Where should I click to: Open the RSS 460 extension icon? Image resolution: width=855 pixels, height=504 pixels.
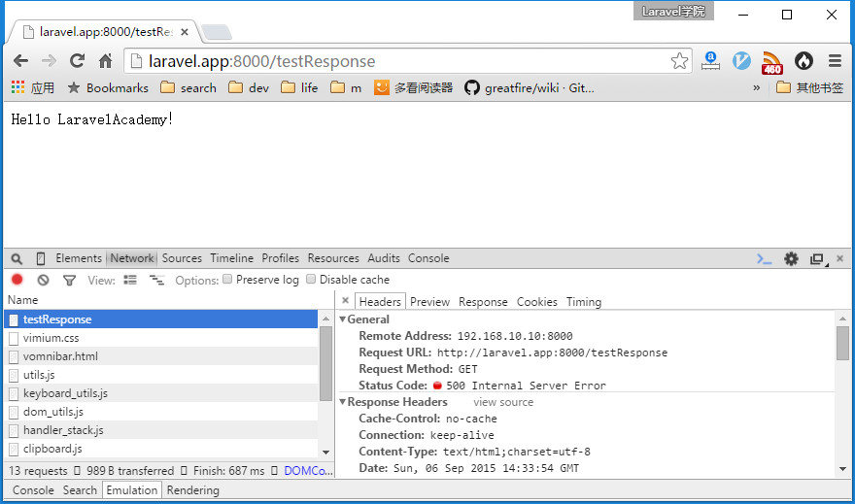(x=771, y=62)
